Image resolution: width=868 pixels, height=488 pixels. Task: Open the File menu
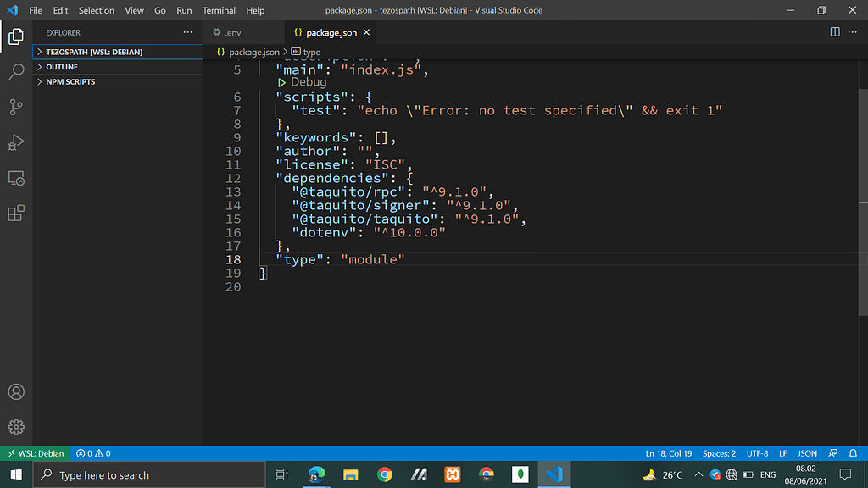tap(36, 10)
